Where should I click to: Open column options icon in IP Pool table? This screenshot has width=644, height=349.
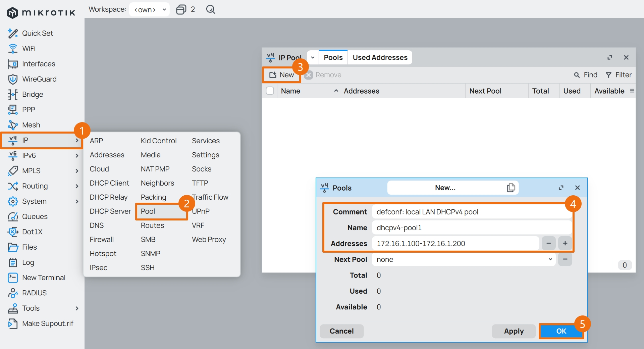(x=632, y=91)
